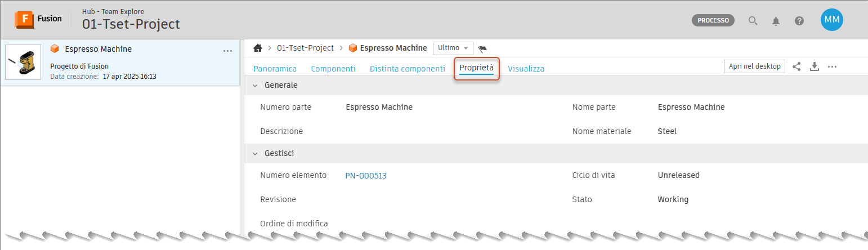Click the home breadcrumb icon
This screenshot has height=250, width=868.
coord(258,48)
